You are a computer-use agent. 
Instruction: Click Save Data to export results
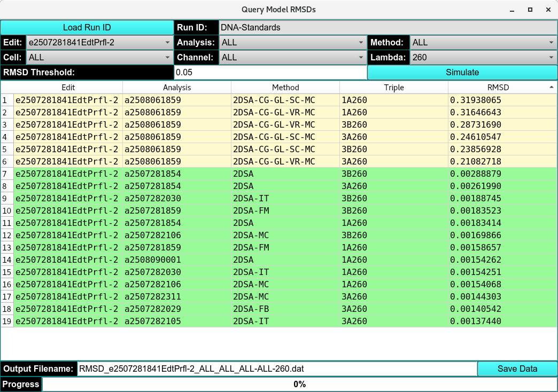coord(517,369)
